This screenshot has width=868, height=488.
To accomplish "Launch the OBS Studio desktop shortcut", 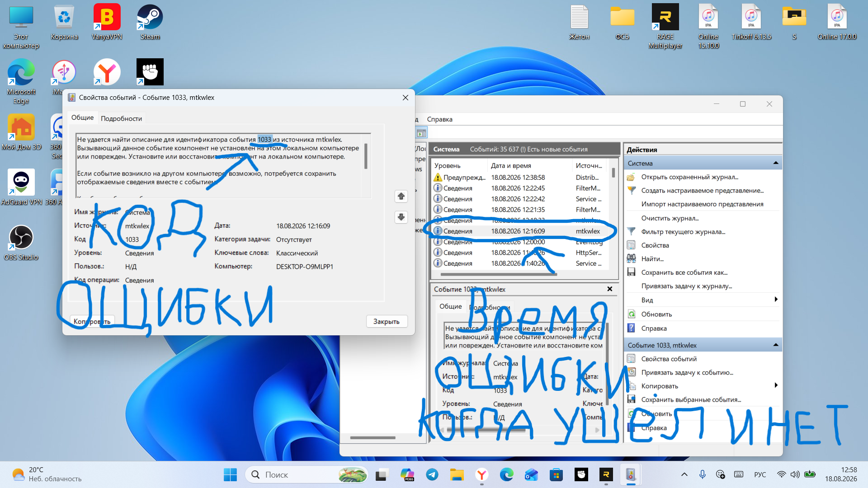I will 21,243.
